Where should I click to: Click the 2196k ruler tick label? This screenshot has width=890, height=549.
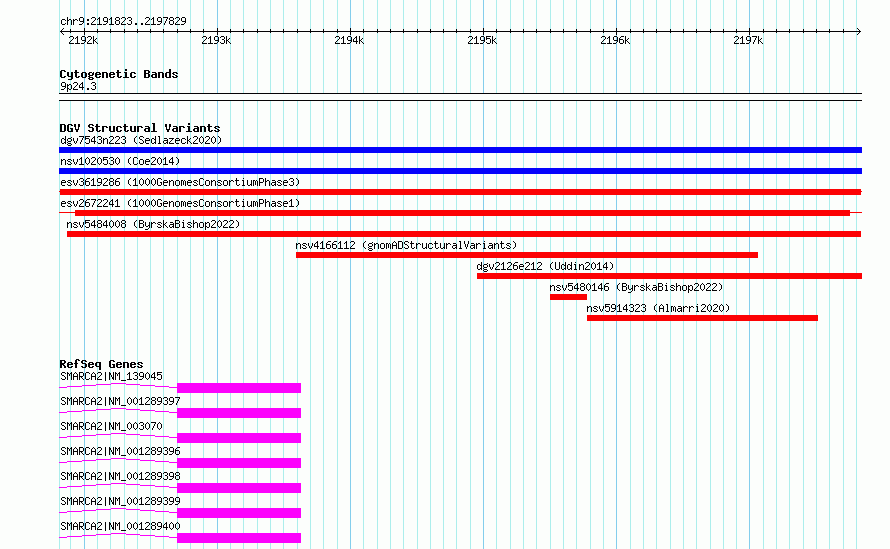coord(615,40)
